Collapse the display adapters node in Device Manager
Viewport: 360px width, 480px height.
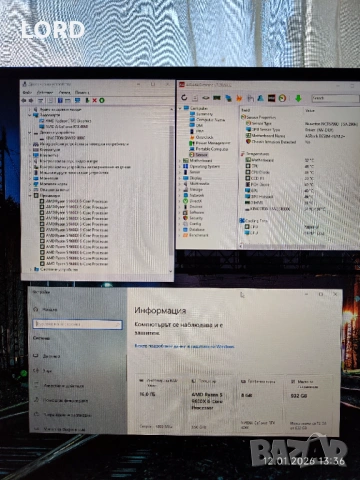[x=30, y=115]
